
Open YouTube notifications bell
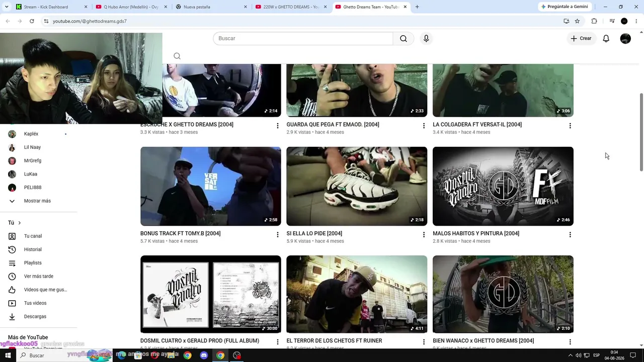[x=606, y=39]
